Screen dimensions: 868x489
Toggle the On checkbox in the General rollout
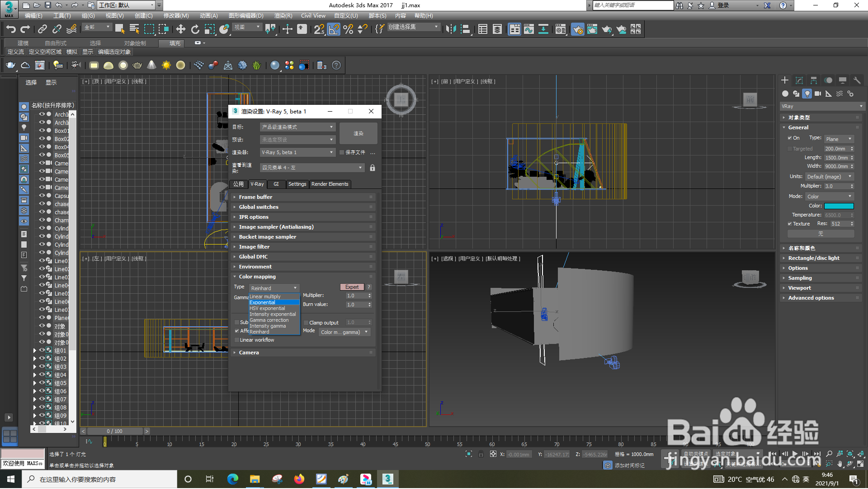click(x=790, y=138)
